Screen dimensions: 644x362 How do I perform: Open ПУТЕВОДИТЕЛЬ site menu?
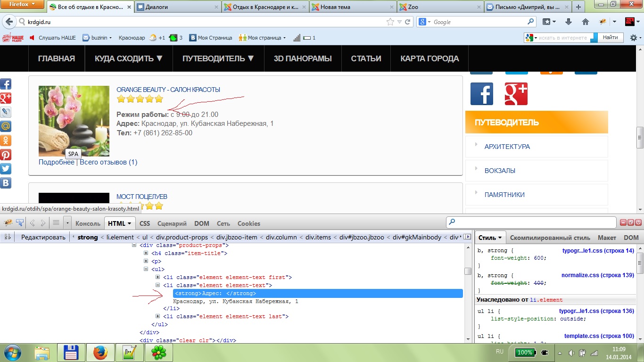tap(218, 58)
